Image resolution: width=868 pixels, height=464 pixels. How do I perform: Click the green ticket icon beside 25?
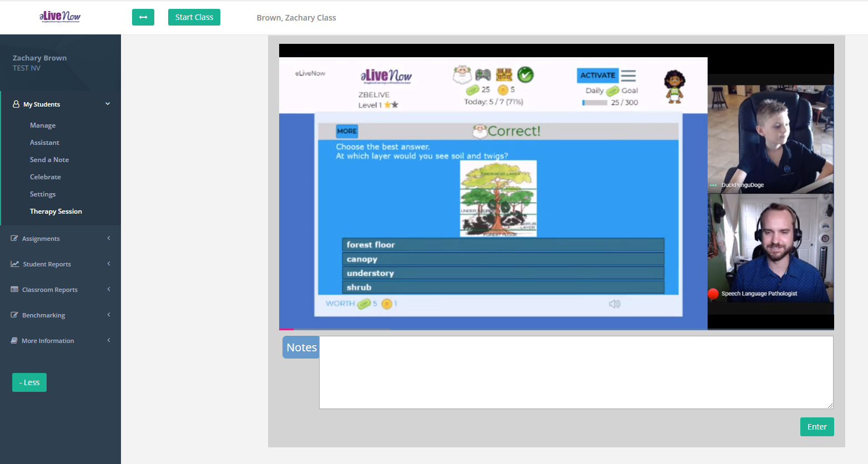click(472, 89)
